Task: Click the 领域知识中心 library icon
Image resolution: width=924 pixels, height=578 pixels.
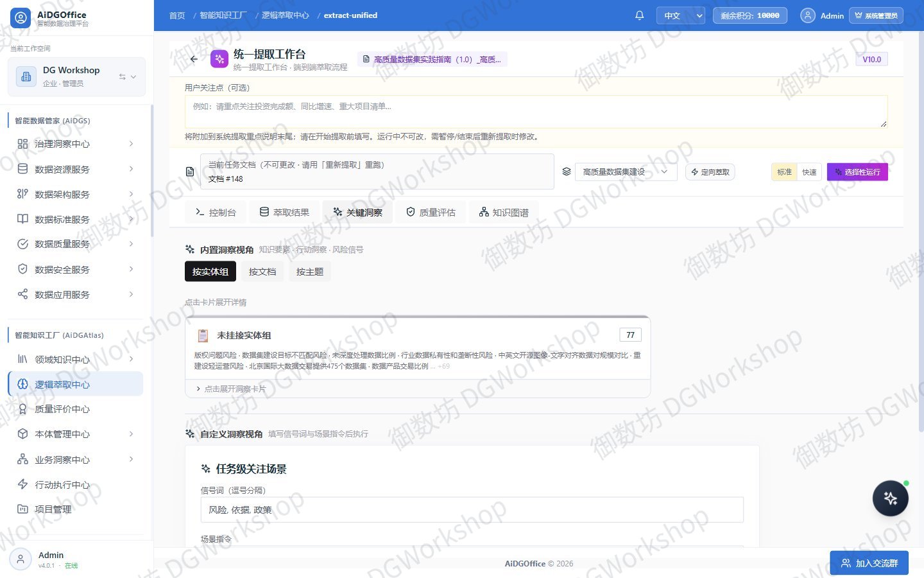Action: [22, 359]
